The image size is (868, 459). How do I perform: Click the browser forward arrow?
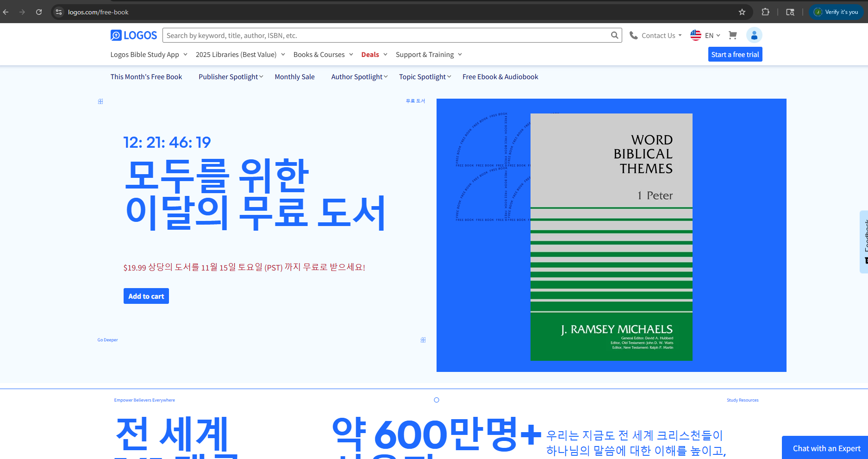pyautogui.click(x=22, y=12)
